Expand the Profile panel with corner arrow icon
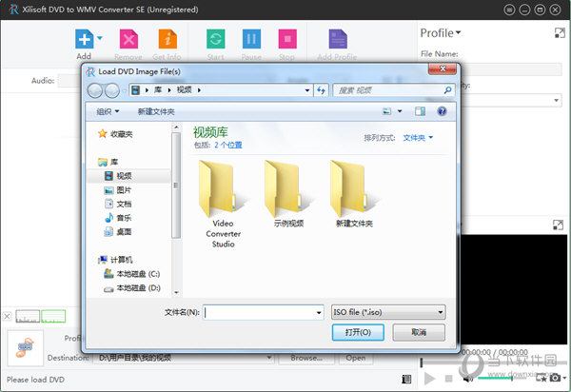 point(560,32)
